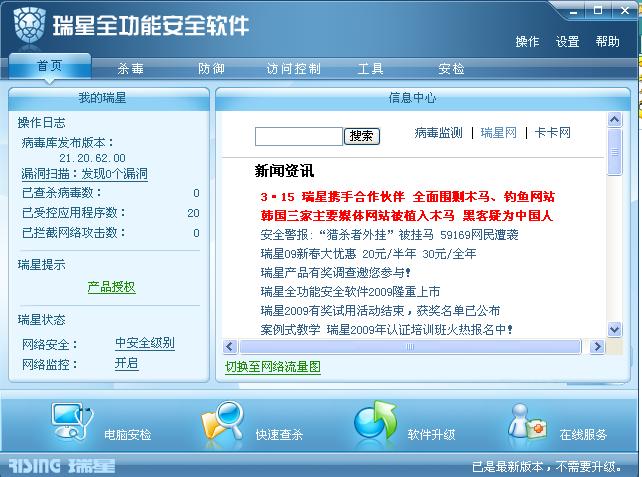Open the 设置 menu

pos(567,41)
